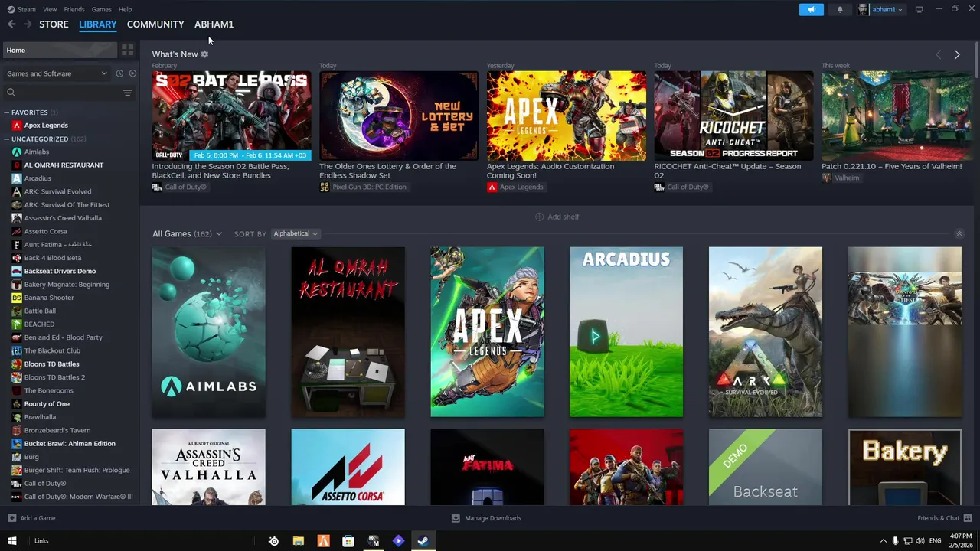This screenshot has height=551, width=980.
Task: Open the Alphabetical sort dropdown
Action: pos(295,233)
